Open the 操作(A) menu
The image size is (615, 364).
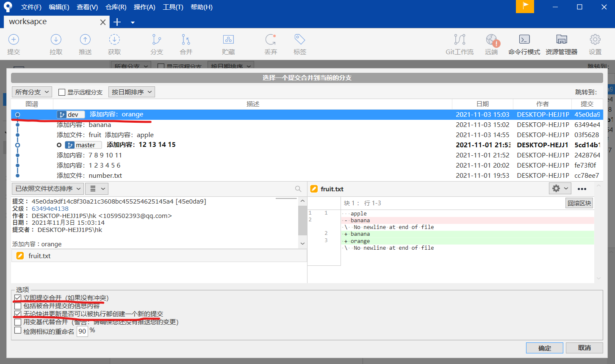tap(144, 7)
